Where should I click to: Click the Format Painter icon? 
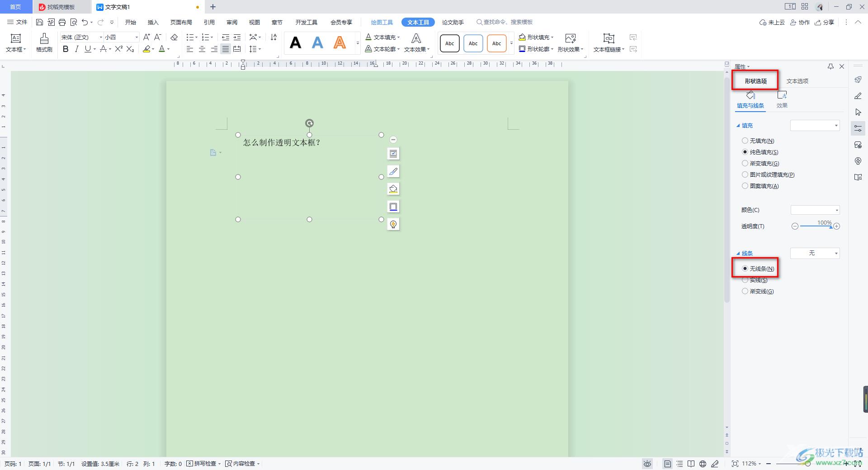[44, 43]
